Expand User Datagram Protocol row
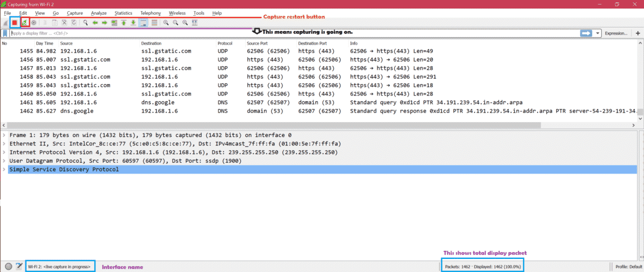The height and width of the screenshot is (272, 644). point(3,161)
